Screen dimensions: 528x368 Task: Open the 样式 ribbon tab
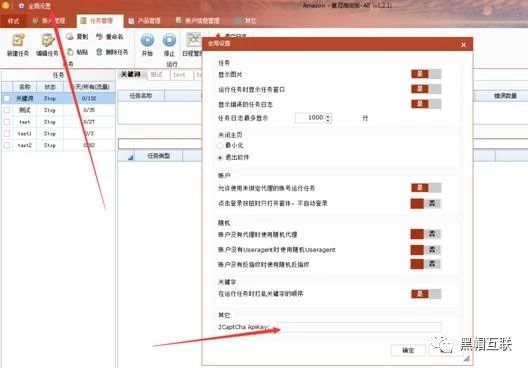click(13, 21)
